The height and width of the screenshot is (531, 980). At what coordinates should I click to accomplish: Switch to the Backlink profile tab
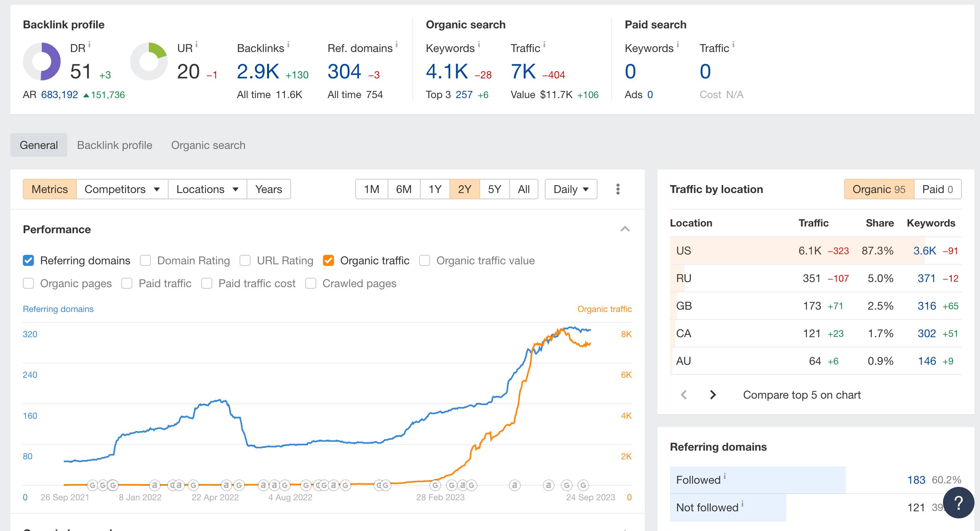(115, 145)
